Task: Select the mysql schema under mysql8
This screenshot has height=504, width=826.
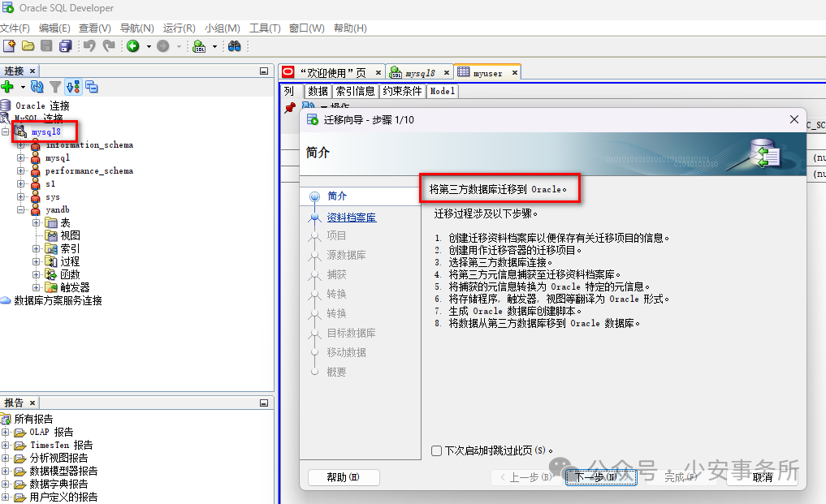Action: 58,158
